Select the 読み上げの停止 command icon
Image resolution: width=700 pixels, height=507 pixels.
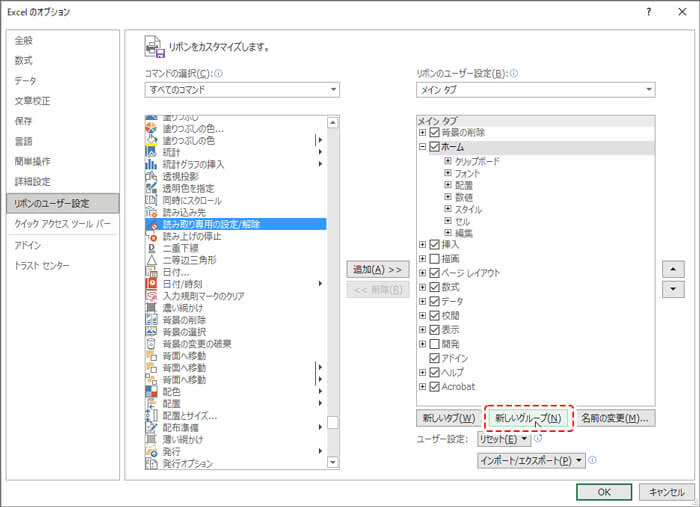coord(151,236)
